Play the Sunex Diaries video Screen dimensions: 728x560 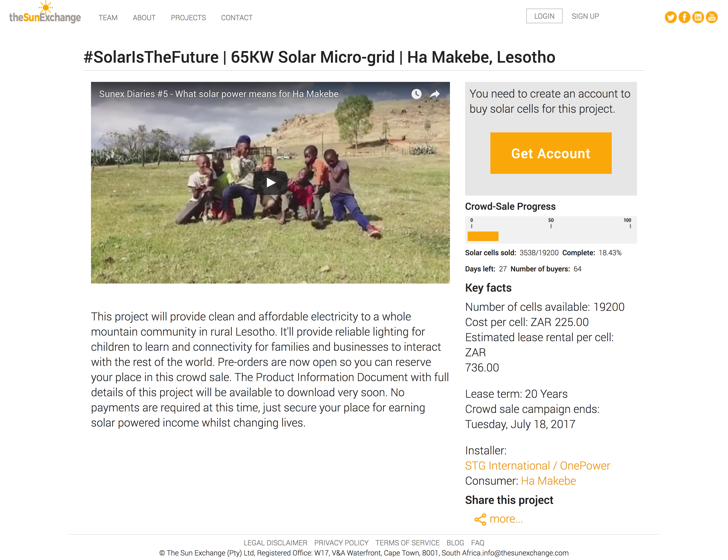tap(270, 183)
